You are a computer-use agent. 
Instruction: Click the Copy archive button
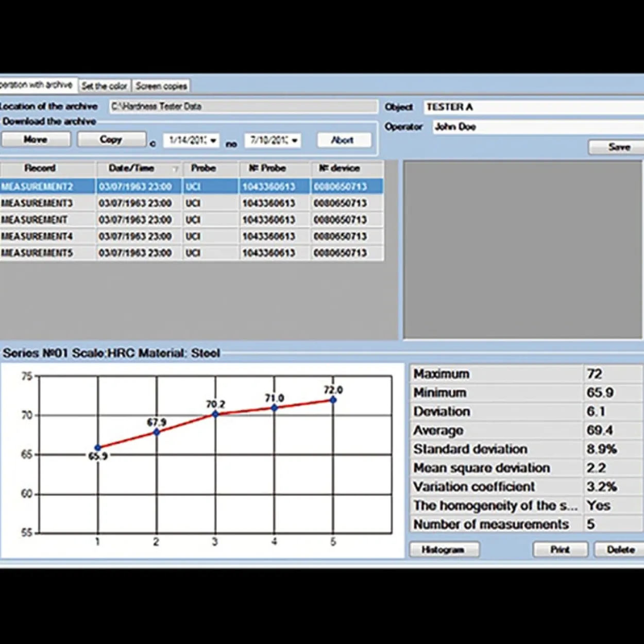tap(111, 140)
